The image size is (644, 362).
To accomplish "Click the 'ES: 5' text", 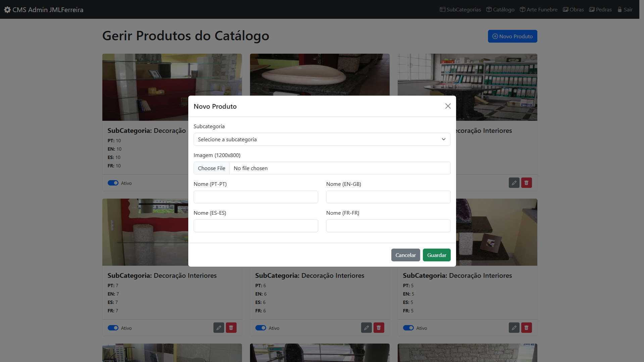I will pyautogui.click(x=408, y=302).
